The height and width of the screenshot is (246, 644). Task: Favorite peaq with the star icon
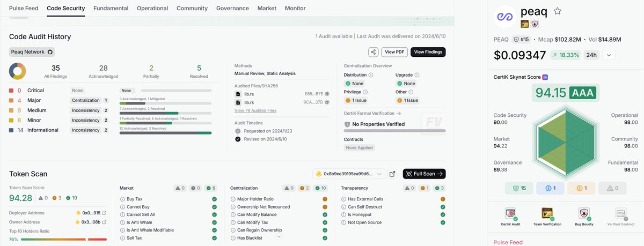558,11
